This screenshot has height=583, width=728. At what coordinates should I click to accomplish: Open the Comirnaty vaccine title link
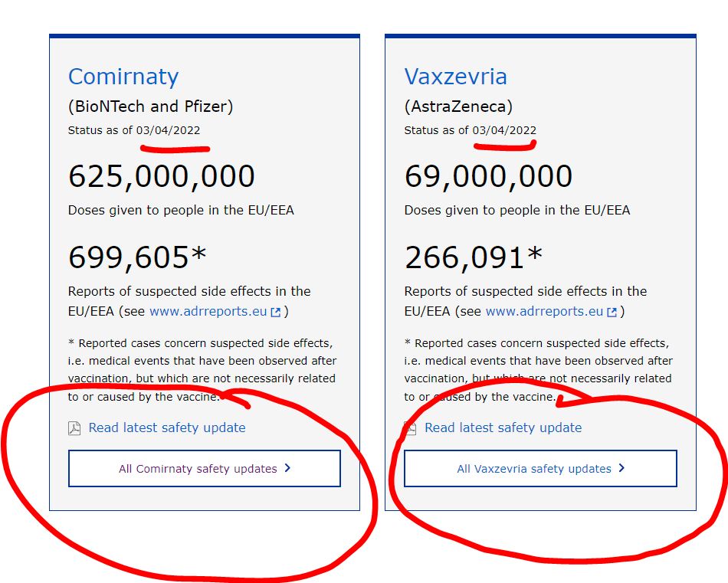[123, 77]
